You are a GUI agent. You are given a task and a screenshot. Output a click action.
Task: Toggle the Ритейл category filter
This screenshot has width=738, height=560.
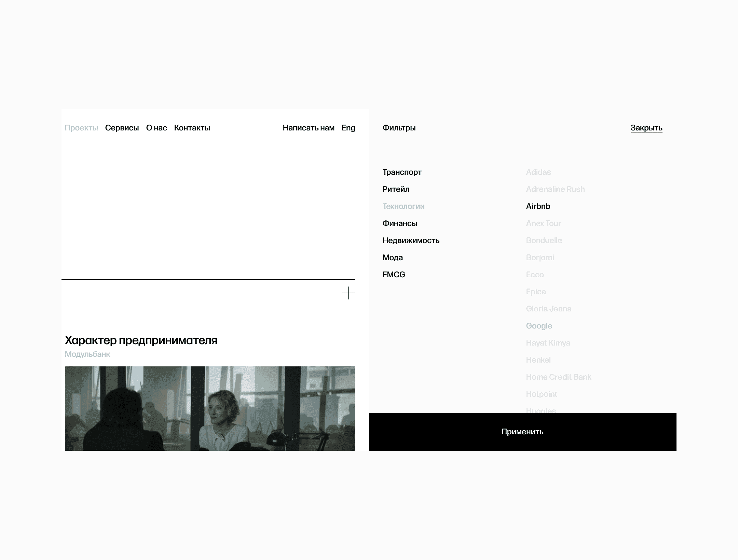[x=396, y=189]
